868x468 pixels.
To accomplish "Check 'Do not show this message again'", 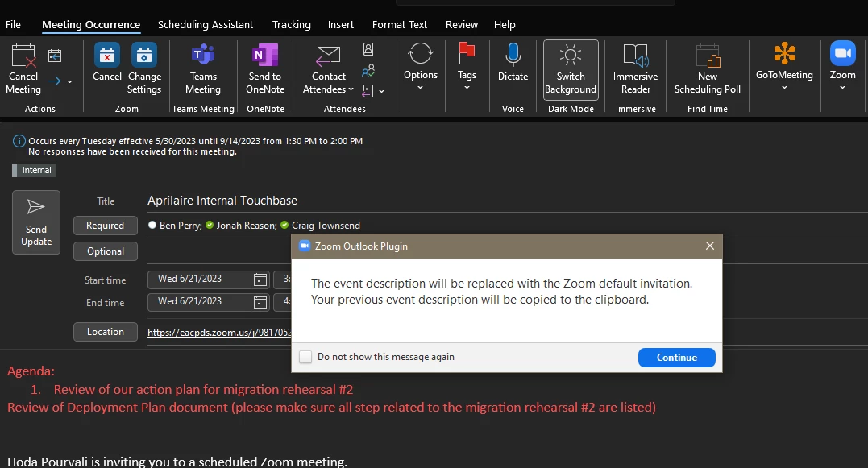I will [x=305, y=357].
